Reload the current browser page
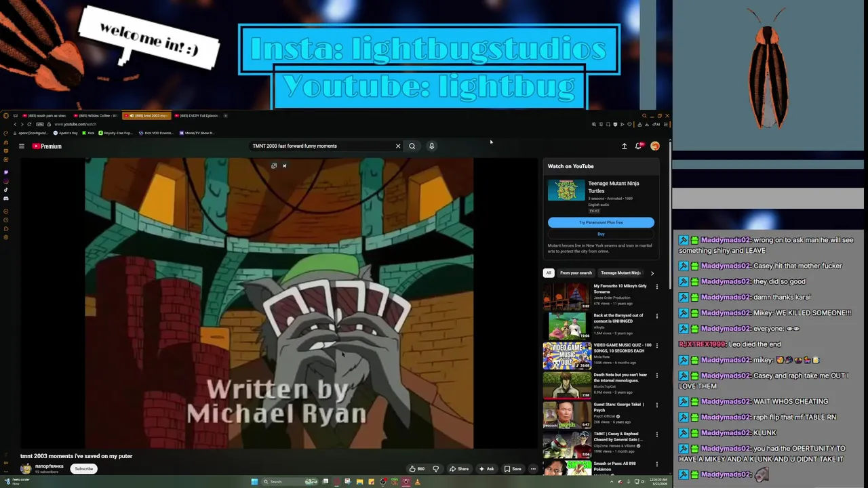 coord(29,124)
